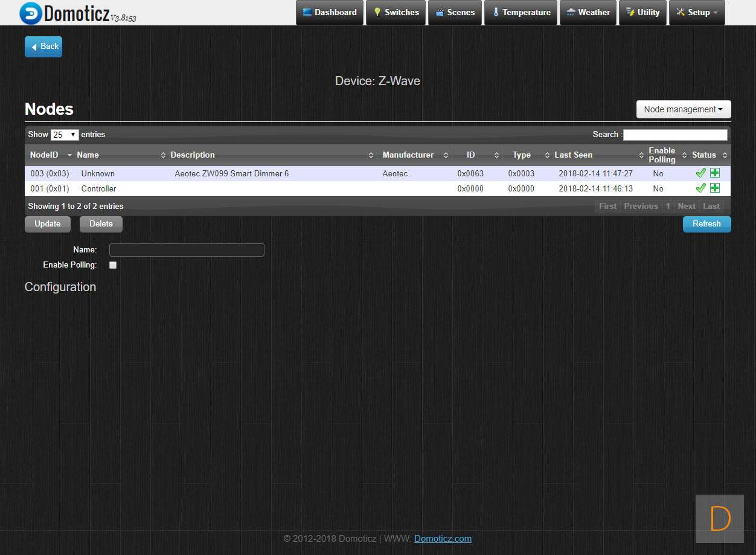Toggle the Enable Polling checkbox
Screen dimensions: 756x555
[113, 265]
